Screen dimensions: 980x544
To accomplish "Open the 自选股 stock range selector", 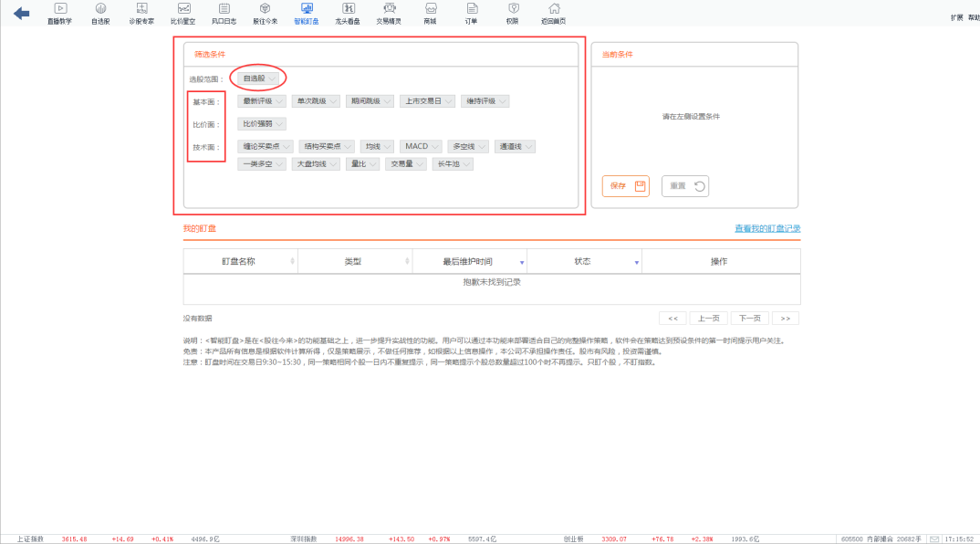I will [x=259, y=78].
